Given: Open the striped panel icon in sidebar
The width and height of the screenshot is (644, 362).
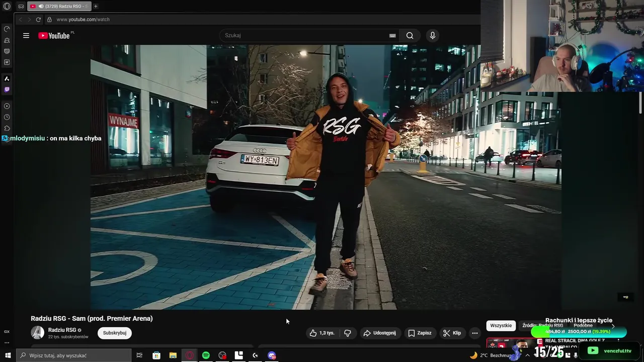Looking at the screenshot, I should click(7, 51).
